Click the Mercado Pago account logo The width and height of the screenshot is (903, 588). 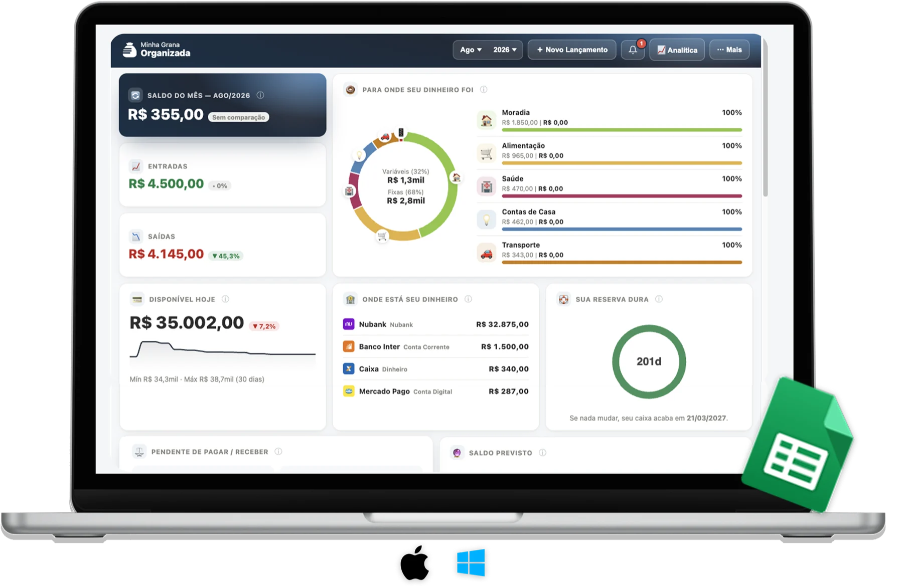point(348,391)
